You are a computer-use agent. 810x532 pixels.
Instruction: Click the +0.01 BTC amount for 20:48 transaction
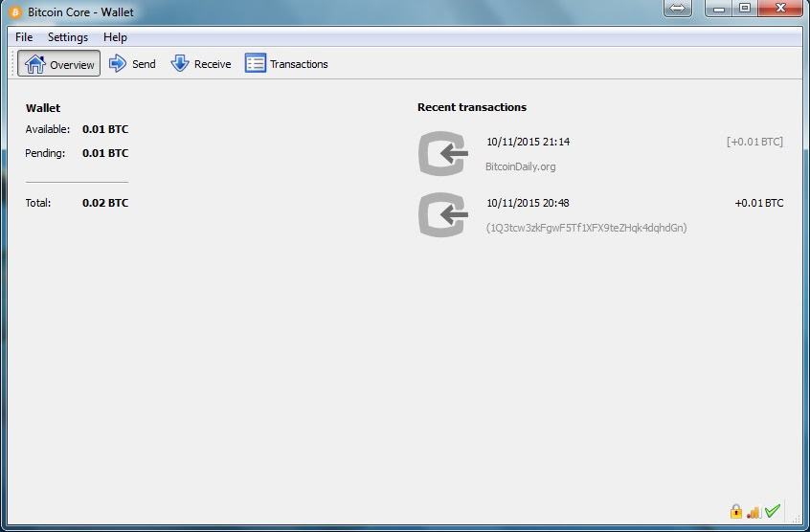759,203
